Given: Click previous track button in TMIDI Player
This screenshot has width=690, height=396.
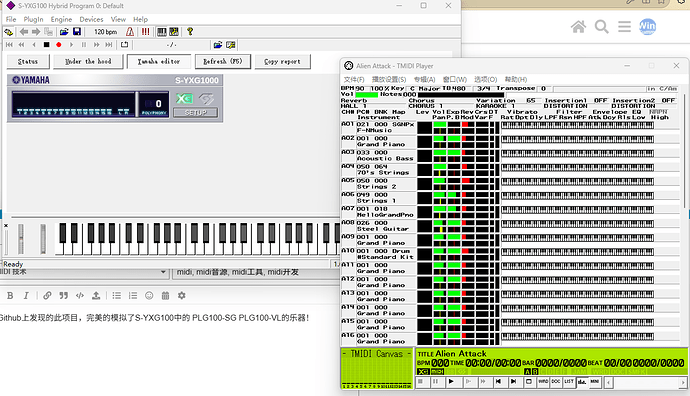Looking at the screenshot, I should click(498, 381).
